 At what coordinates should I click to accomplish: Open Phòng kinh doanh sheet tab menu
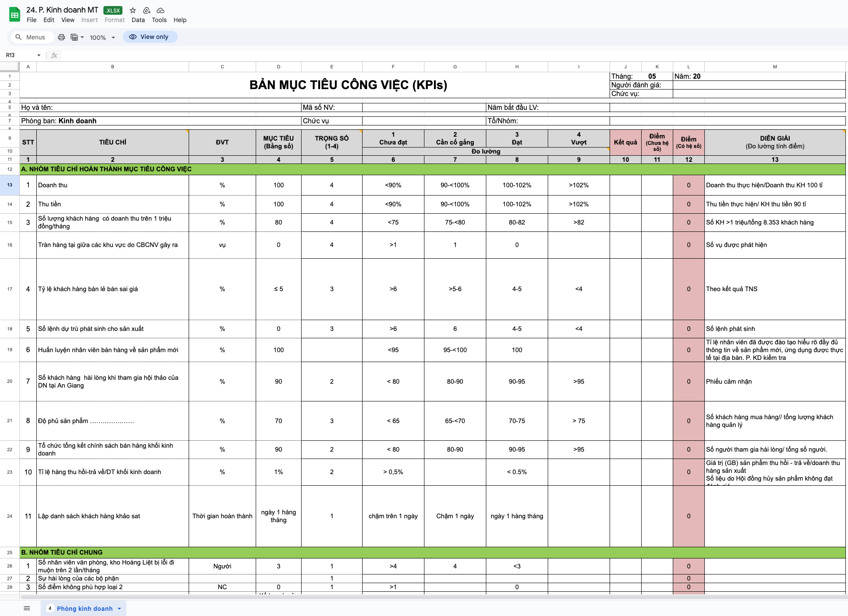click(x=119, y=609)
